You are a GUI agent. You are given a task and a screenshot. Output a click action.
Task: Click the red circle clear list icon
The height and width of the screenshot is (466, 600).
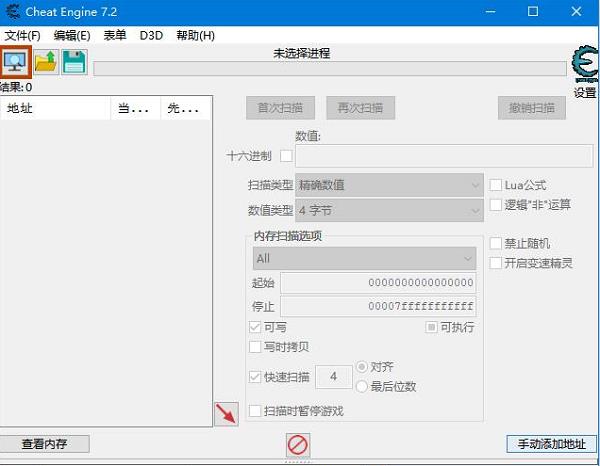(x=298, y=444)
